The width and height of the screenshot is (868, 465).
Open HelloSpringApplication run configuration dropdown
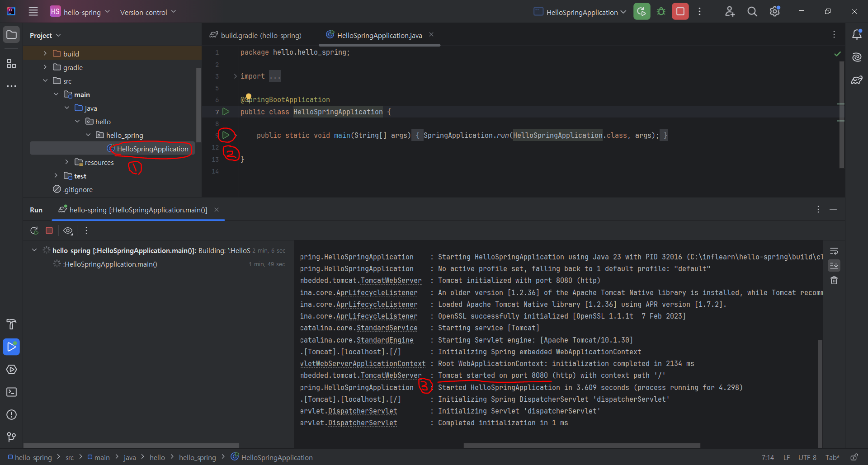pos(580,12)
